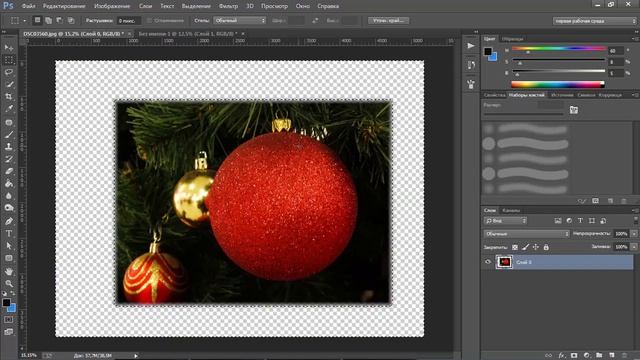Select the Horizontal Type tool

(x=9, y=233)
